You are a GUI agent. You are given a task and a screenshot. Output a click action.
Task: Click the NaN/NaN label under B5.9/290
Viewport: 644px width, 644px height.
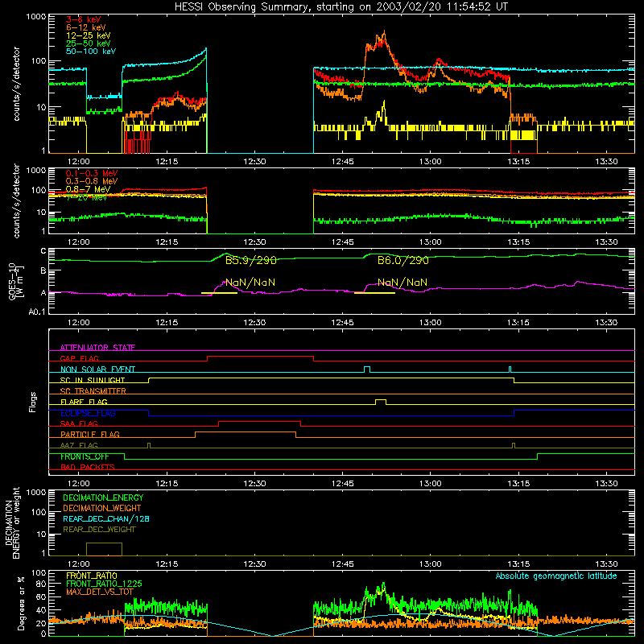tap(250, 283)
